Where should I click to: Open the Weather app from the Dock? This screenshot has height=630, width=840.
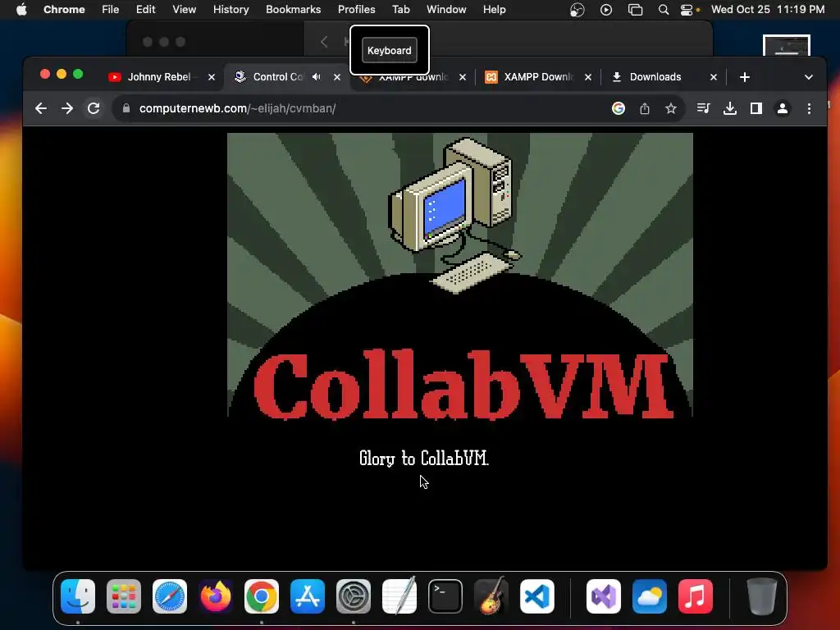650,596
